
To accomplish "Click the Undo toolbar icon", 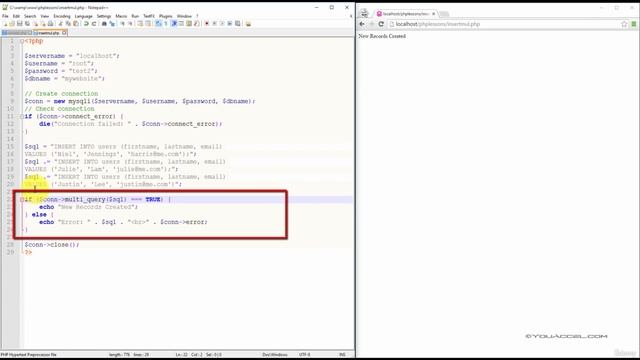I will click(x=86, y=24).
